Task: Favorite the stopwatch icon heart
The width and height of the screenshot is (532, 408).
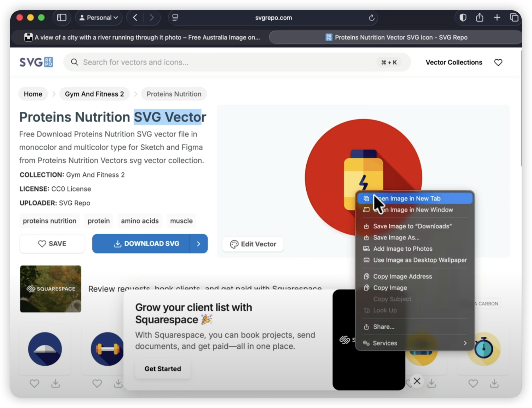Action: pos(473,384)
